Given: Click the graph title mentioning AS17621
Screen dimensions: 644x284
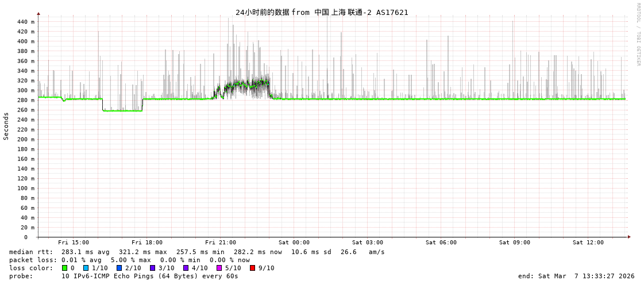Looking at the screenshot, I should point(322,12).
